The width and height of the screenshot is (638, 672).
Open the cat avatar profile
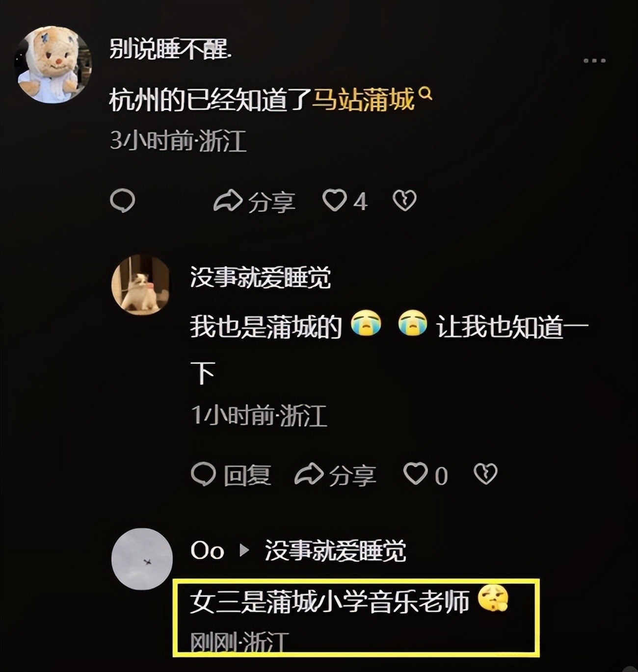pyautogui.click(x=141, y=284)
